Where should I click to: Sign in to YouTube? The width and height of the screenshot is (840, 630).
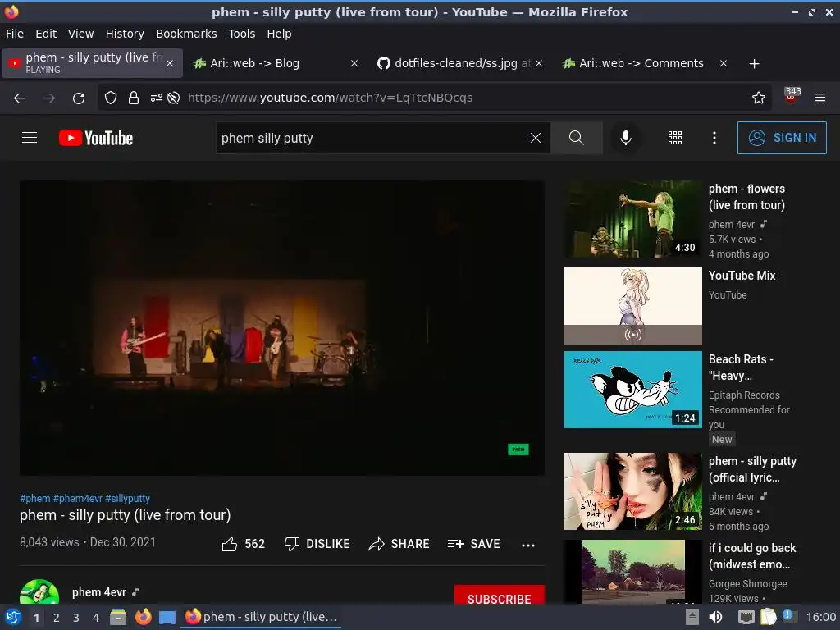tap(782, 138)
